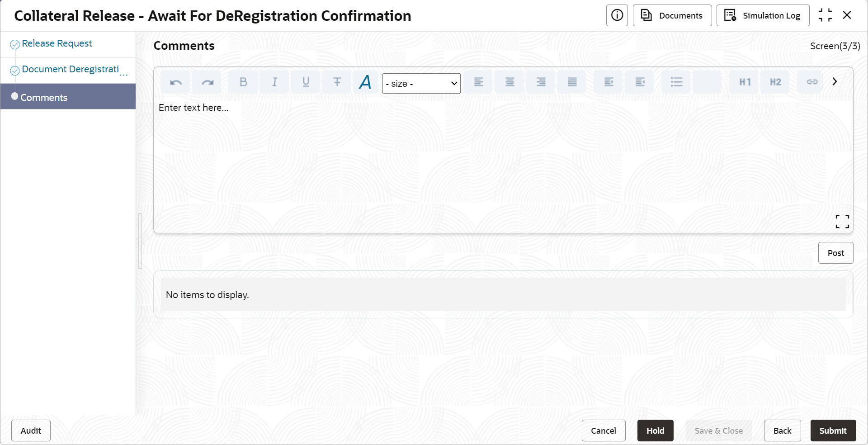The width and height of the screenshot is (868, 445).
Task: Insert a bulleted list
Action: pyautogui.click(x=676, y=82)
